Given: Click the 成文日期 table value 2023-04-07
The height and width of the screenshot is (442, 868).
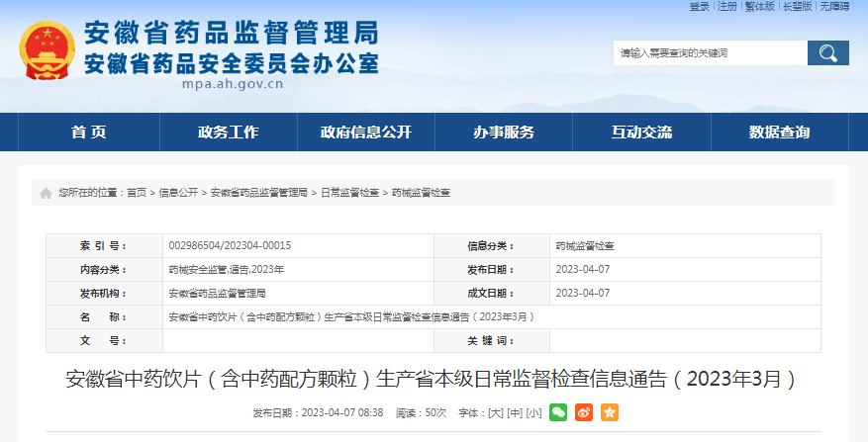Looking at the screenshot, I should [583, 294].
